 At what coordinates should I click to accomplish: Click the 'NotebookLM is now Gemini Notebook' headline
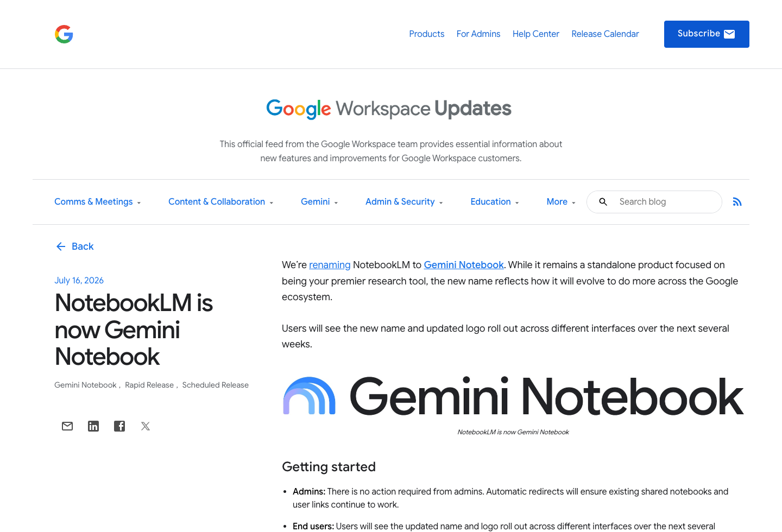134,330
